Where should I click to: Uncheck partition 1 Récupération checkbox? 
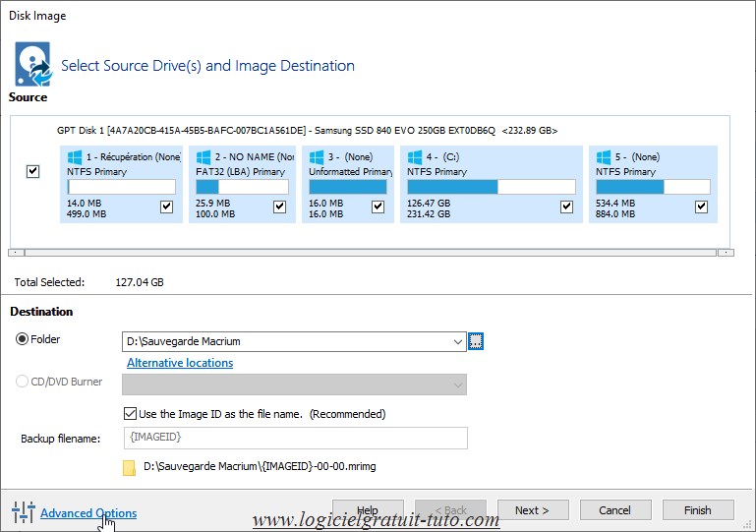166,207
